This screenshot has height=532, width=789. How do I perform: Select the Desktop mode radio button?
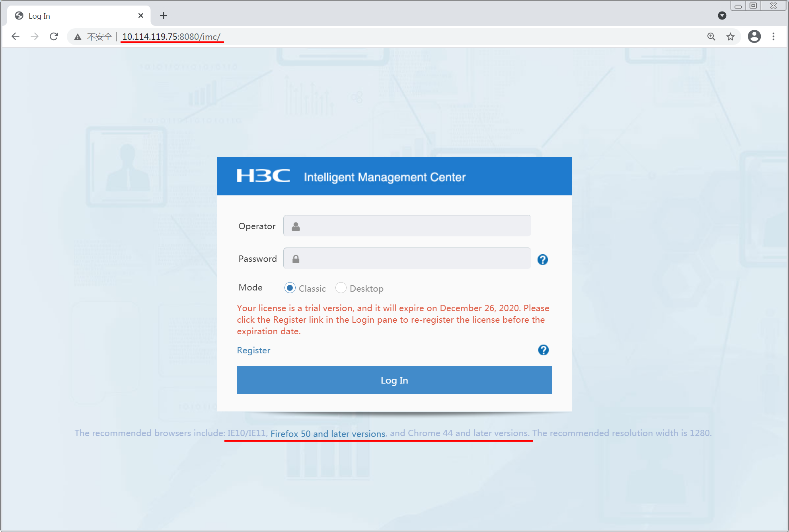click(x=341, y=288)
